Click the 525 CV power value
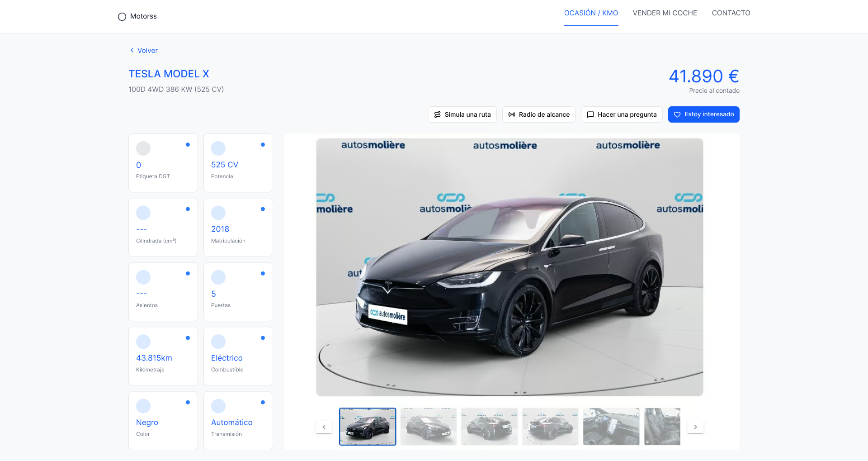Image resolution: width=868 pixels, height=461 pixels. tap(225, 165)
